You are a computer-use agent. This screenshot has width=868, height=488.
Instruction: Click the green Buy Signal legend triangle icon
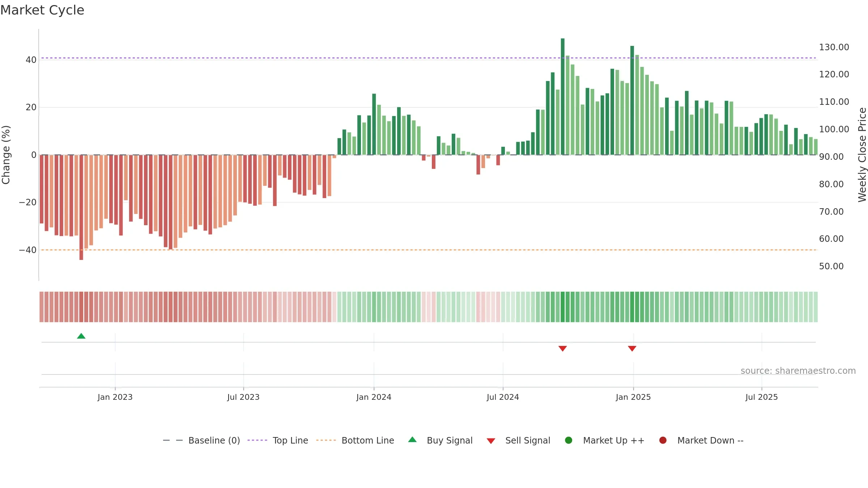click(412, 440)
